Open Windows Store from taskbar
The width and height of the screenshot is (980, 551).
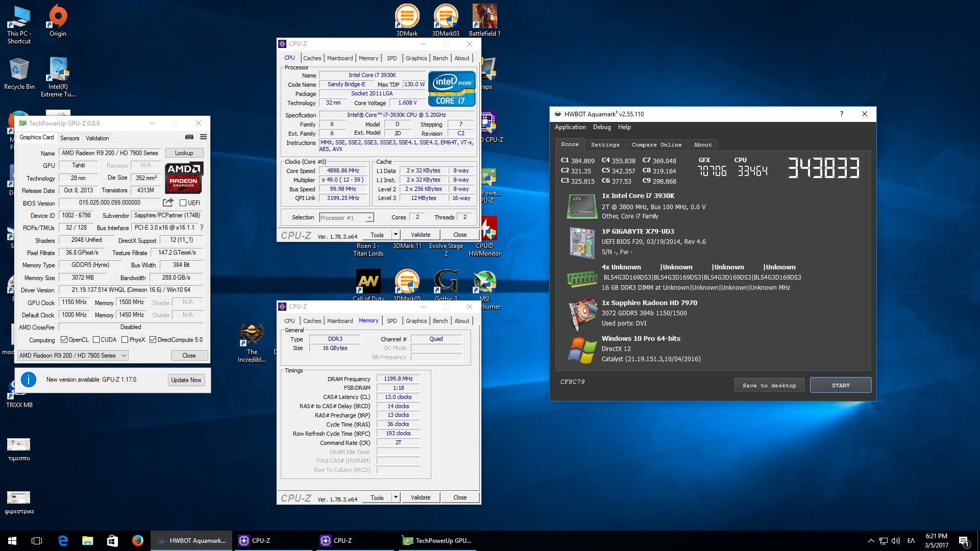(x=112, y=541)
